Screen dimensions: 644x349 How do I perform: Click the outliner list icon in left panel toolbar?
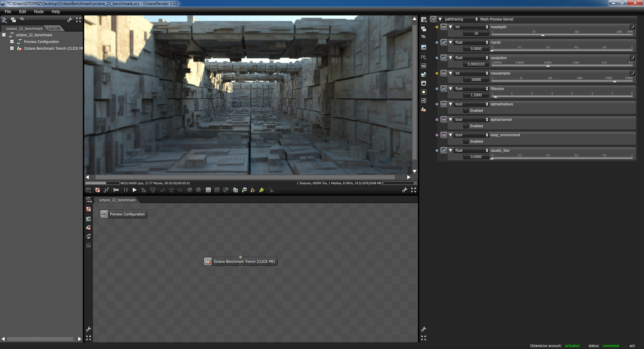[4, 20]
